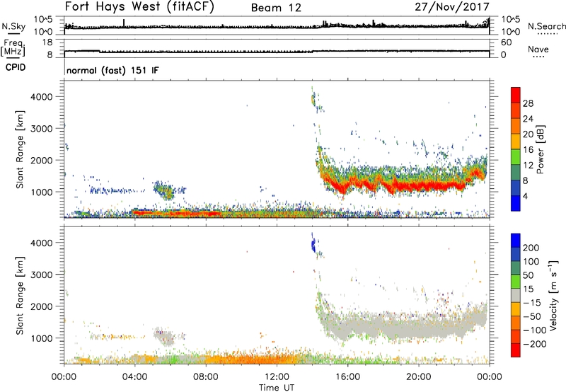This screenshot has width=566, height=392.
Task: Click the 'Nave' legend label
Action: 538,49
